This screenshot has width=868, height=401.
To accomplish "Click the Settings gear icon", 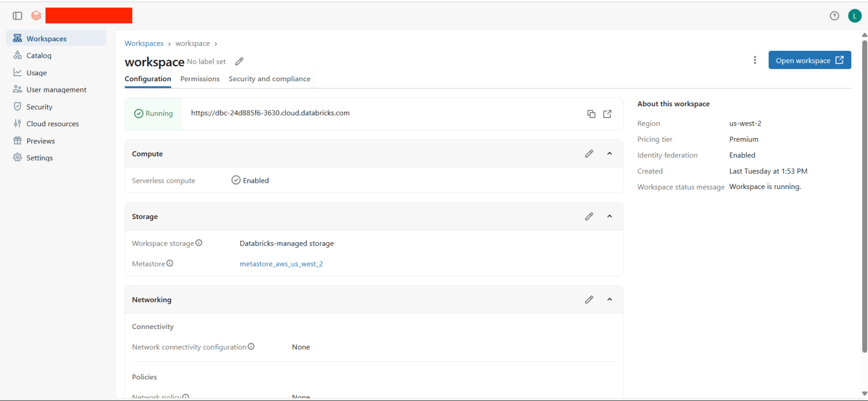I will 17,157.
